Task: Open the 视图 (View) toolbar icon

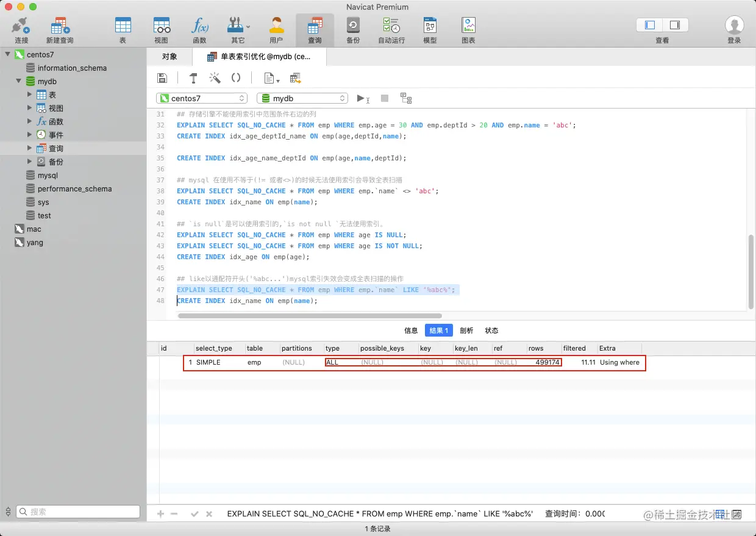Action: click(161, 29)
